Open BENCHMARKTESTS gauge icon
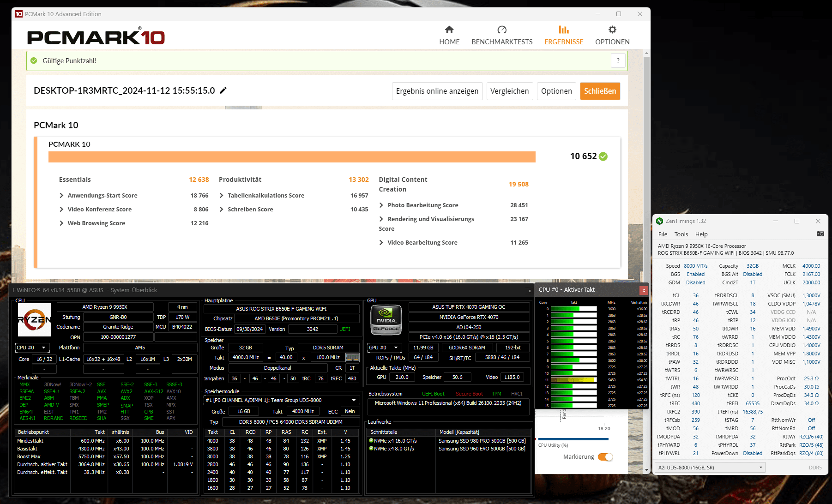Image resolution: width=832 pixels, height=504 pixels. [x=502, y=30]
